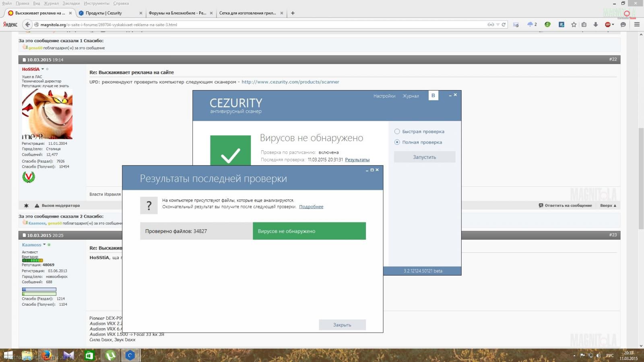Click the Yandex logo in the toolbar
This screenshot has width=644, height=362.
coord(10,25)
